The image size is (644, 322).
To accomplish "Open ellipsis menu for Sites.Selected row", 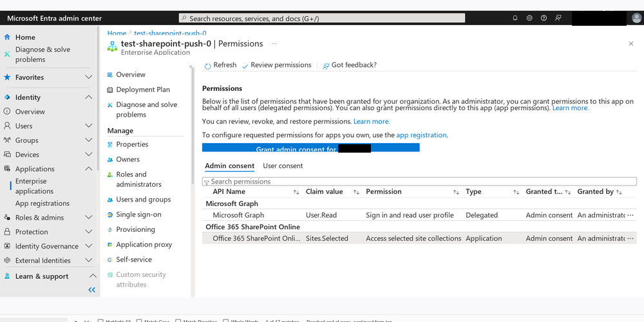I will tap(630, 238).
